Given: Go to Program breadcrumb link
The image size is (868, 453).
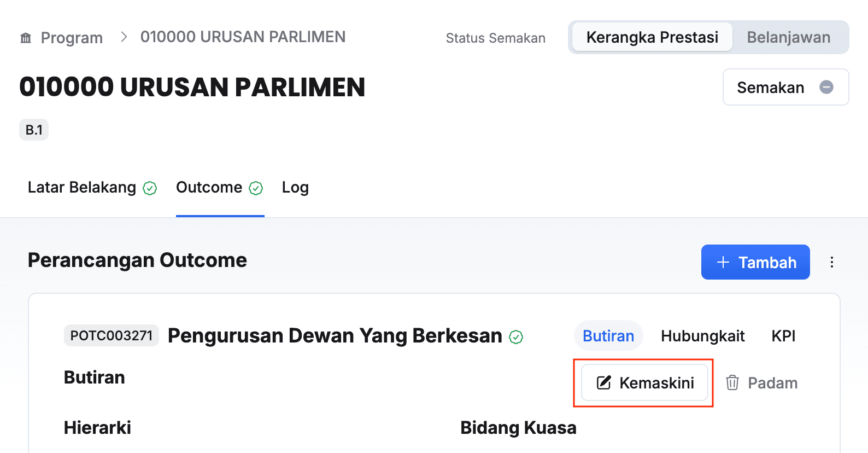Looking at the screenshot, I should click(x=72, y=38).
